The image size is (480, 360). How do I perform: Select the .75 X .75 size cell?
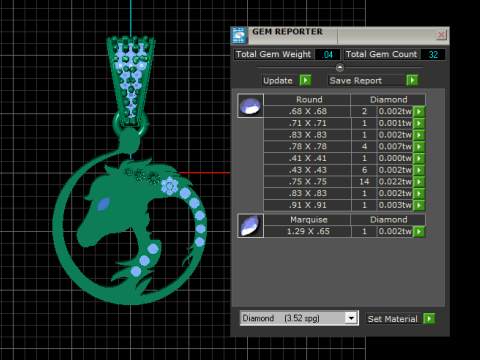[x=307, y=182]
